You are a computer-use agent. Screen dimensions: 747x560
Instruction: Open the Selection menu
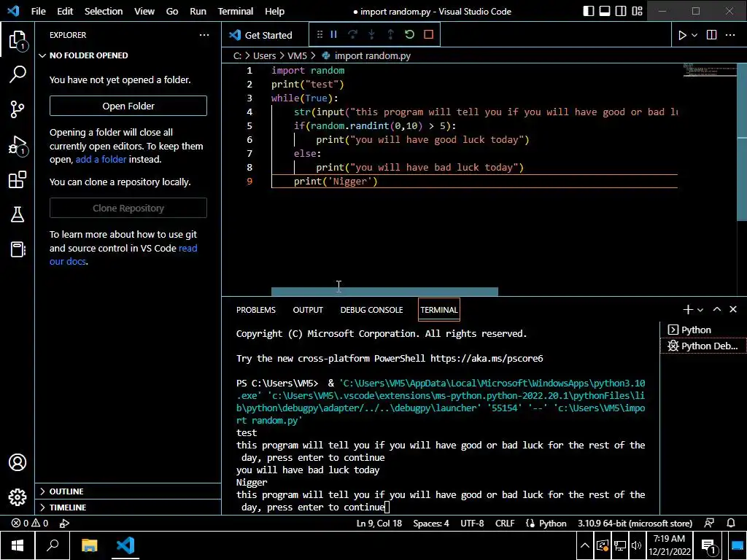(x=104, y=11)
